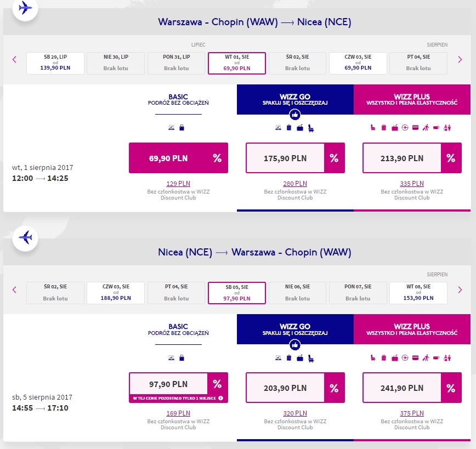Choose return WIZZ GO fare 203,90 PLN
This screenshot has height=449, width=476.
pos(295,388)
